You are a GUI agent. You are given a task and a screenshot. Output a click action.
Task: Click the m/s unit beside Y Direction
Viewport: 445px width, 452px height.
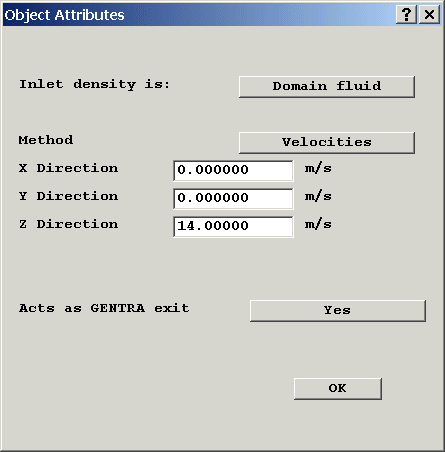pos(318,197)
